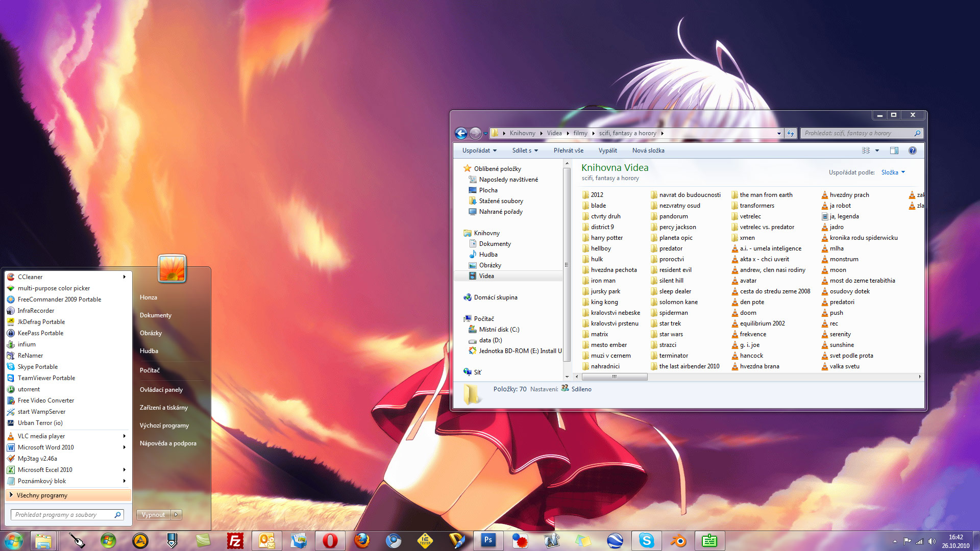Open the shutdown options arrow next to Vypnout
This screenshot has height=551, width=980.
click(176, 515)
